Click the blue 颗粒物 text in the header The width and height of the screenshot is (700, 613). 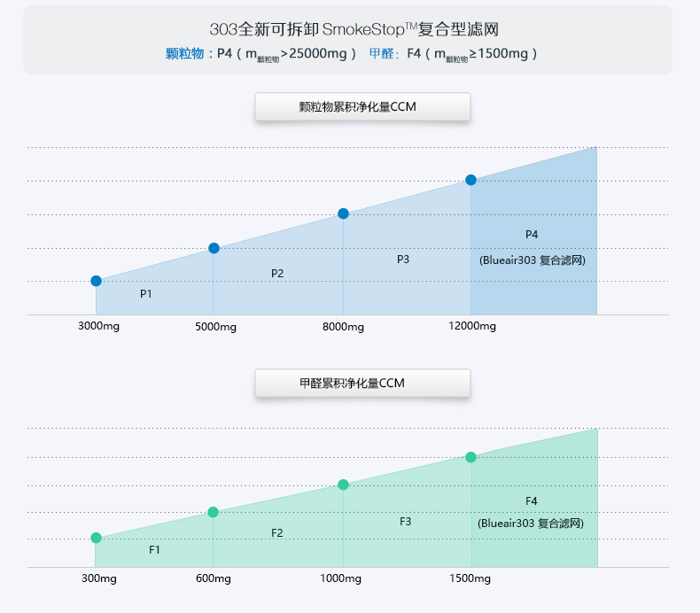pos(186,54)
